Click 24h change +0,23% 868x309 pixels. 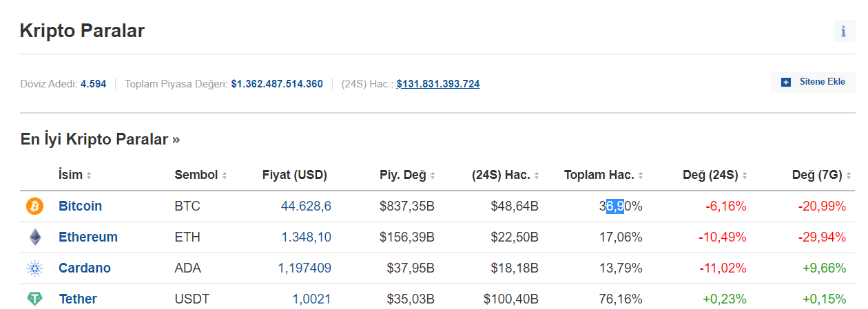725,299
